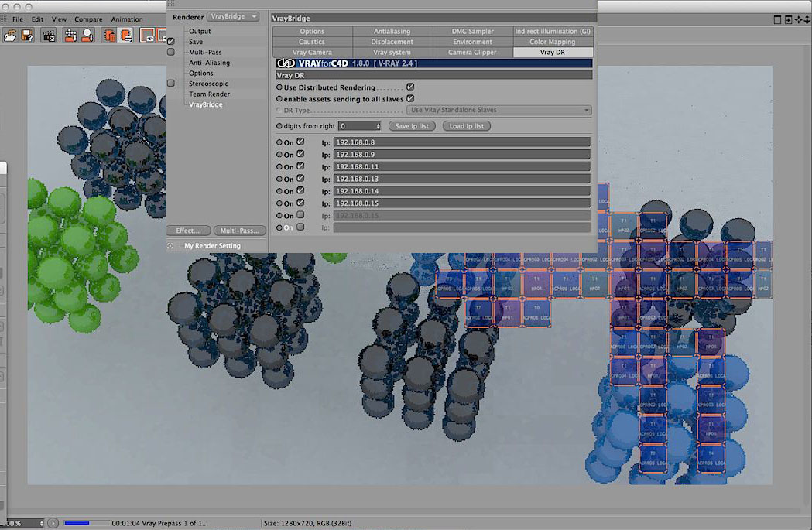Viewport: 812px width, 530px height.
Task: Click the keyframe dot beside enable assets sending
Action: (x=279, y=98)
